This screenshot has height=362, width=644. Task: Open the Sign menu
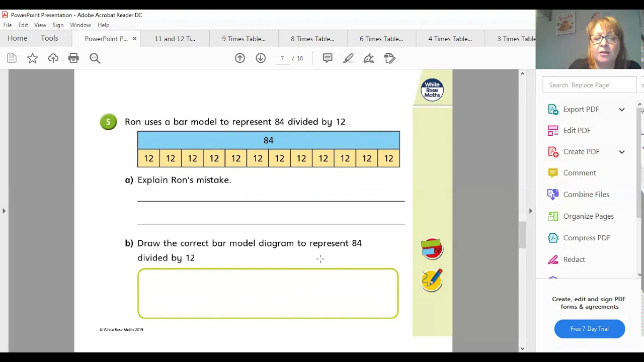(58, 25)
